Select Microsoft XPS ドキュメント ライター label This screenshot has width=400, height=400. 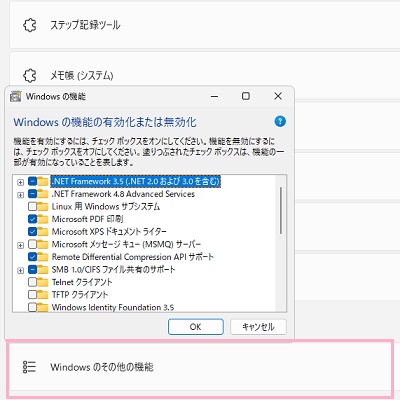point(109,231)
